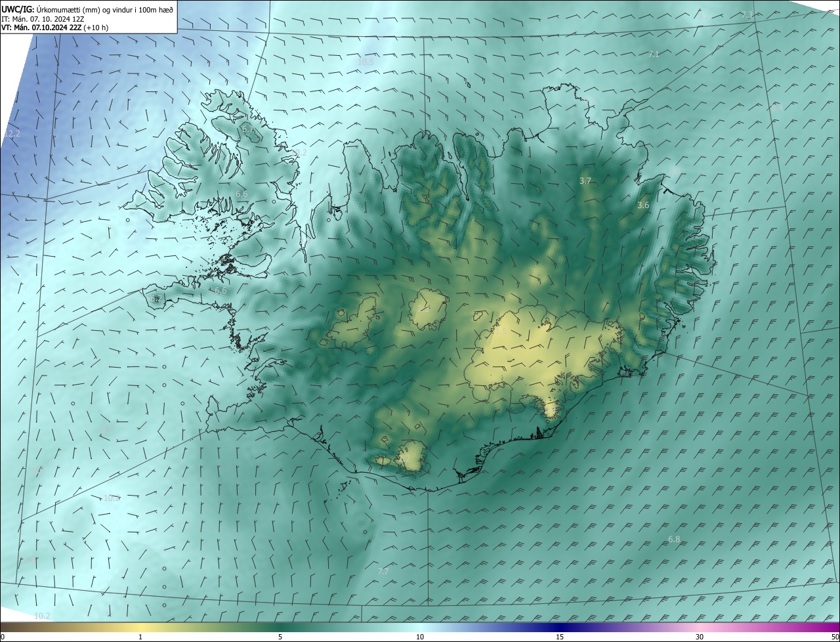Click the 30 label on the color scale
The width and height of the screenshot is (840, 642).
(x=700, y=637)
